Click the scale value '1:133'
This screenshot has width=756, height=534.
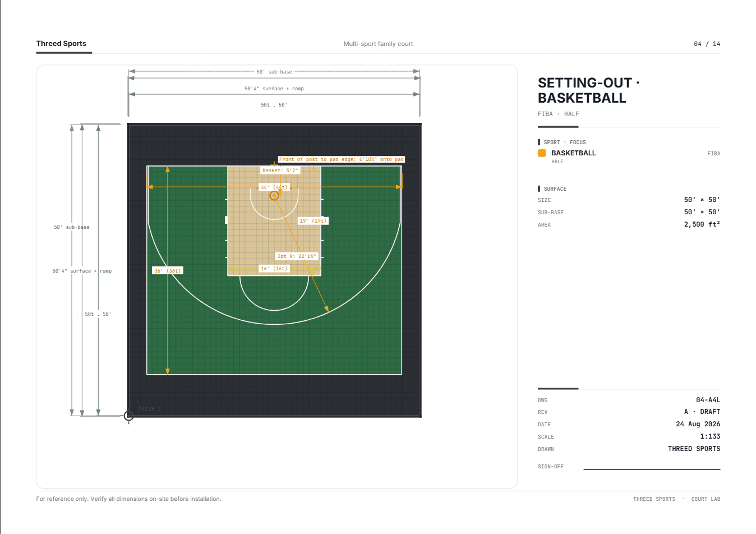pyautogui.click(x=710, y=436)
